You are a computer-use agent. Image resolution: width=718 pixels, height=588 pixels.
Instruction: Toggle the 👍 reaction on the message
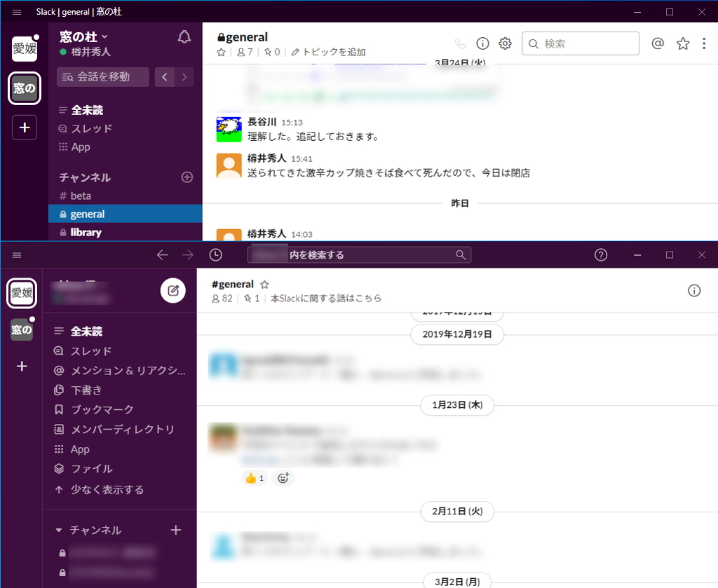click(x=254, y=477)
